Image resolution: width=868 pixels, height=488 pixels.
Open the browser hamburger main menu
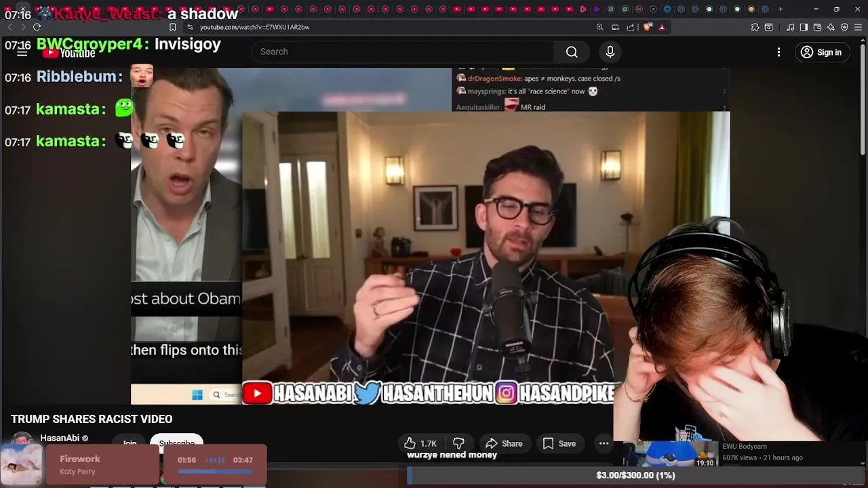point(858,27)
